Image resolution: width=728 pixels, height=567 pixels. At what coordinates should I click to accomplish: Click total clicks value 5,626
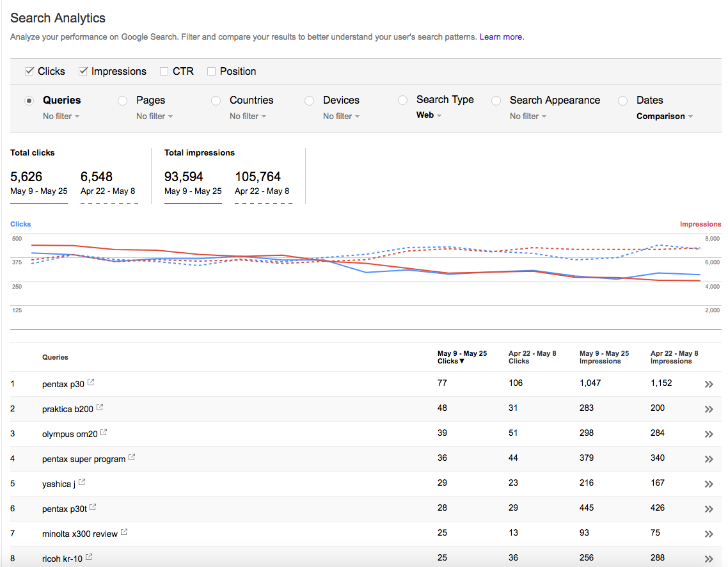26,177
